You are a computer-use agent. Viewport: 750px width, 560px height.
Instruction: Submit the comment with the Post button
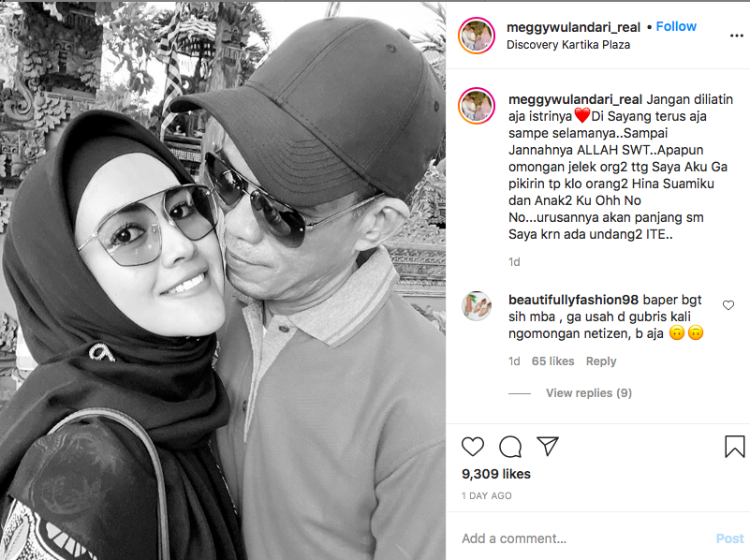[x=729, y=539]
